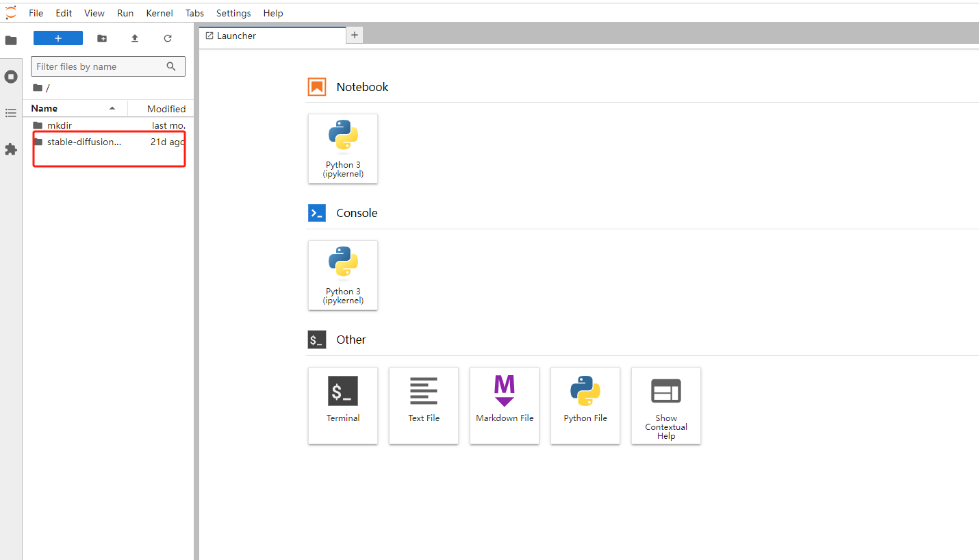Open the Kernel menu
This screenshot has width=979, height=560.
(x=160, y=13)
